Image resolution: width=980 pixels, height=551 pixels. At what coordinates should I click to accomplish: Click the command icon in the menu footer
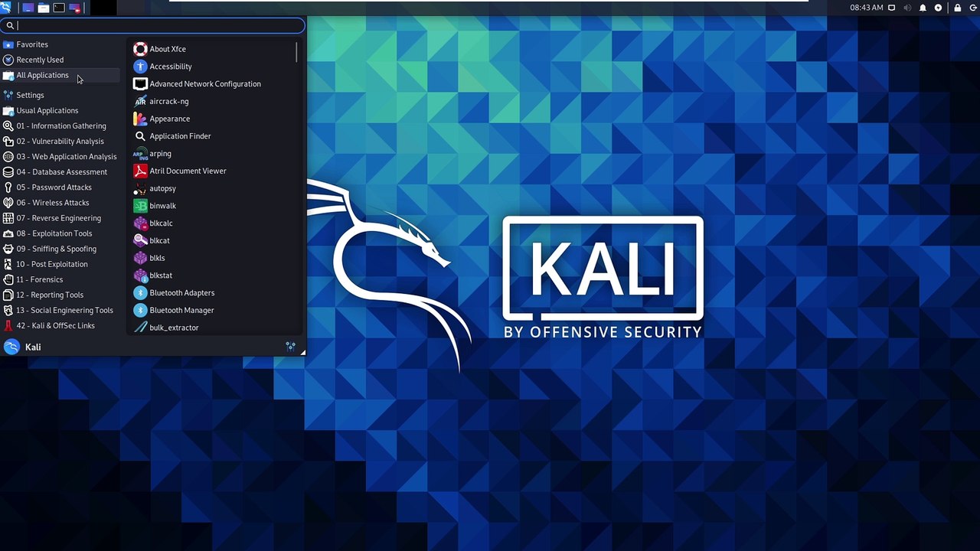pyautogui.click(x=291, y=346)
